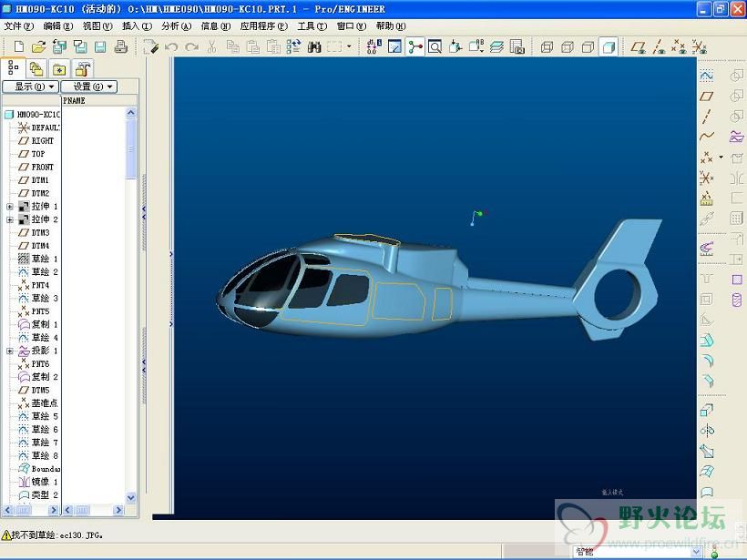Viewport: 747px width, 560px height.
Task: Select the TOP datum plane in tree
Action: click(32, 154)
